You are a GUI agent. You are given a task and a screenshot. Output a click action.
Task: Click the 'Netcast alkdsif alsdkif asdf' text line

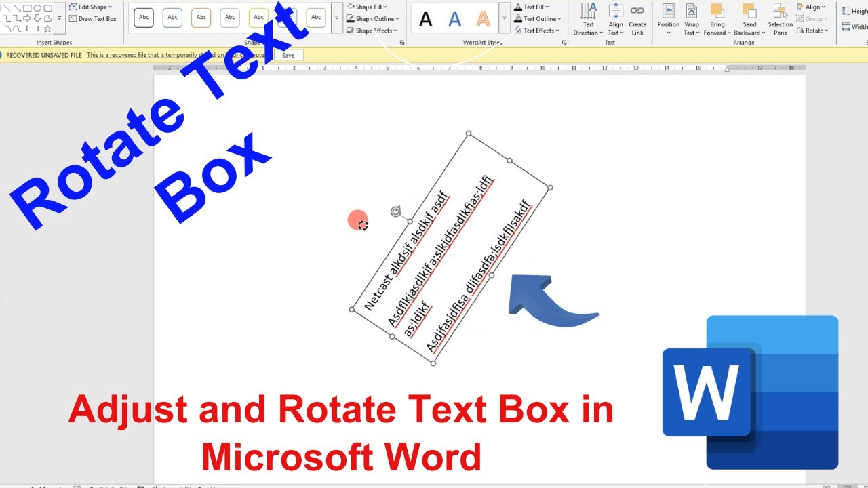pyautogui.click(x=406, y=251)
